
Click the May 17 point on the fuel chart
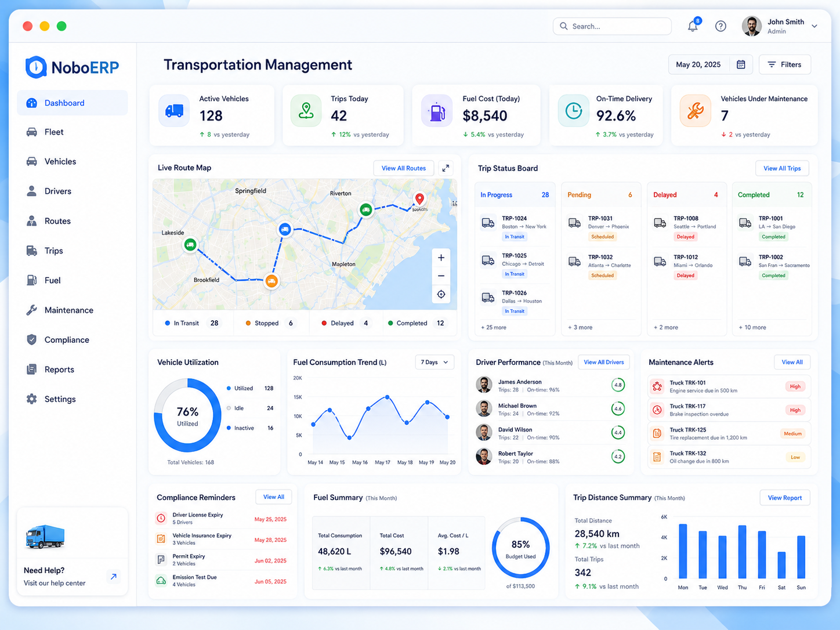pos(387,397)
